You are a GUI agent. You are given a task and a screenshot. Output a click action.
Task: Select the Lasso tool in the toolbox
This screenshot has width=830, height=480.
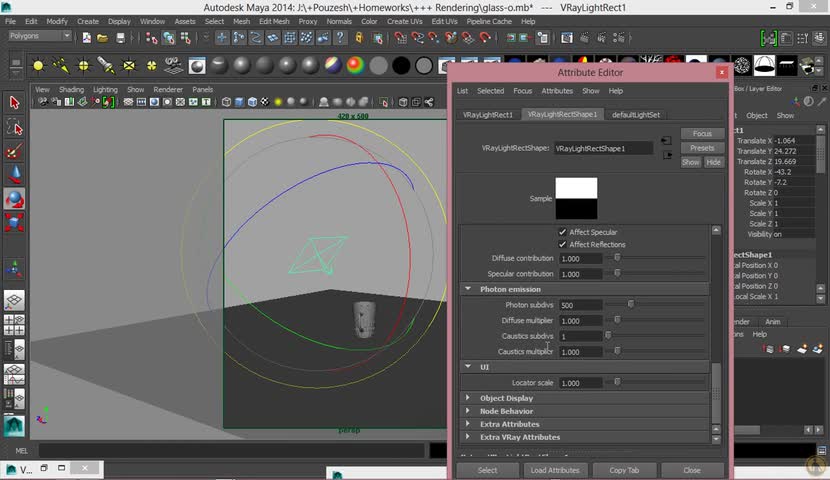point(14,128)
